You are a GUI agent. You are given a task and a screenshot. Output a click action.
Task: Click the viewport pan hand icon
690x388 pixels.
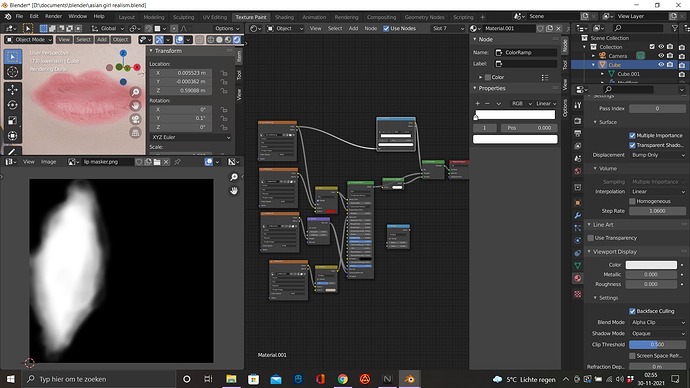tap(136, 106)
